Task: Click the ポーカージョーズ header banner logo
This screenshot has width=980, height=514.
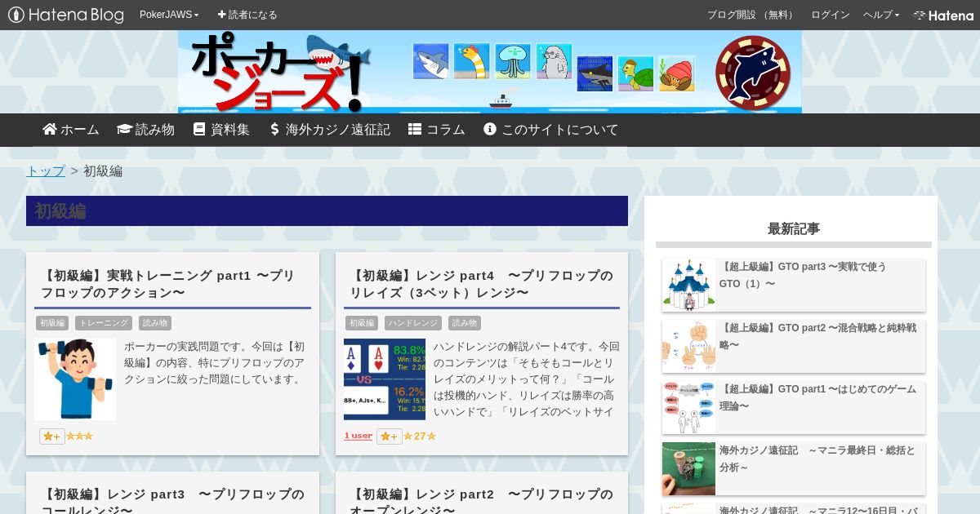Action: [x=282, y=72]
